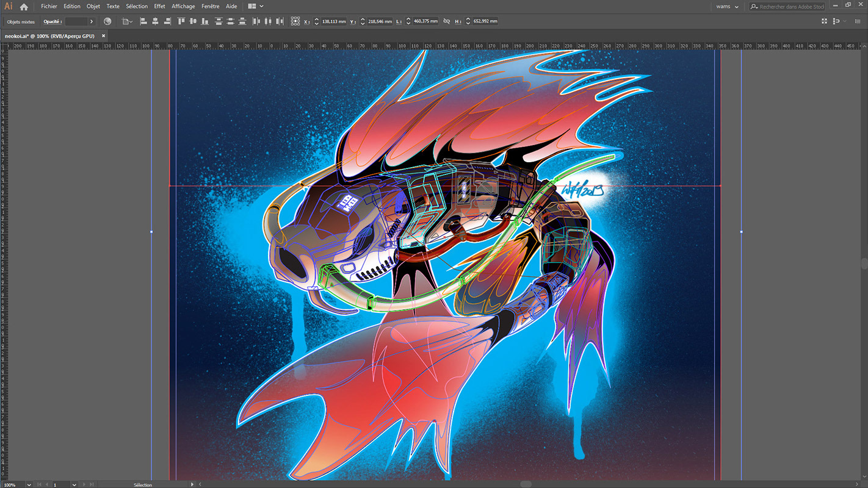This screenshot has width=868, height=488.
Task: Open the wams workspace switcher dropdown
Action: point(727,7)
